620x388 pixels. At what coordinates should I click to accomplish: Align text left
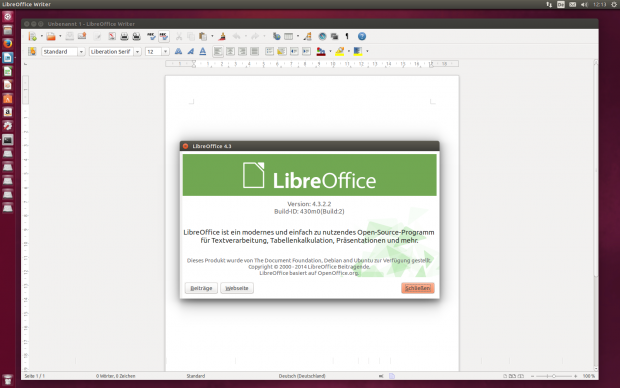(218, 51)
